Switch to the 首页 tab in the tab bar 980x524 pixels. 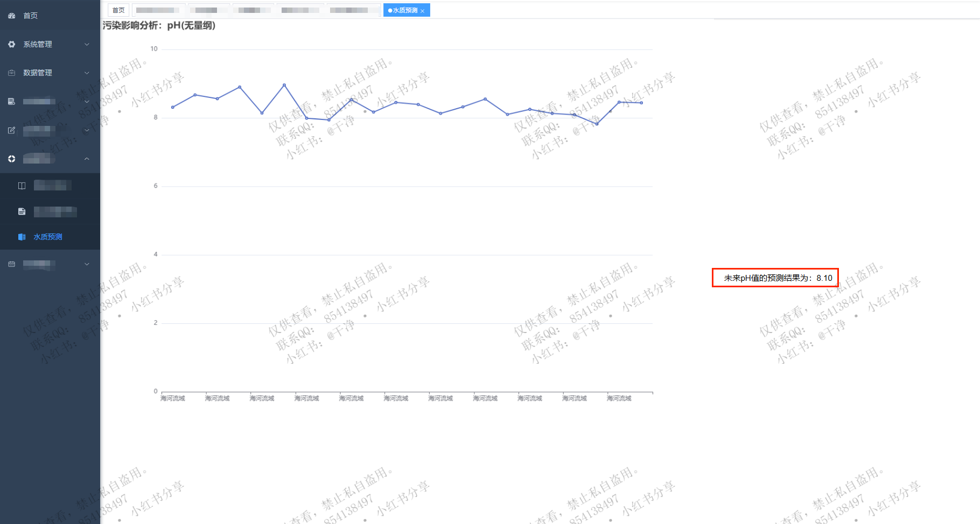point(118,10)
